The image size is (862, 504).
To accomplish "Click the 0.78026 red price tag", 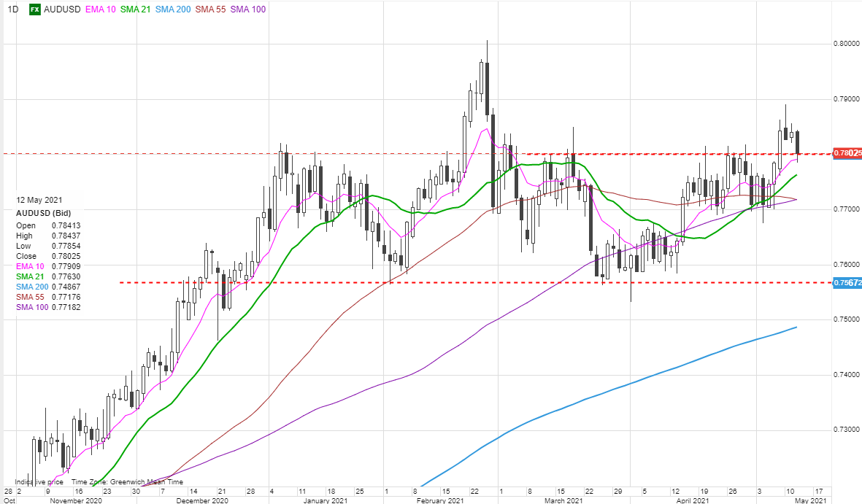I will click(x=847, y=153).
